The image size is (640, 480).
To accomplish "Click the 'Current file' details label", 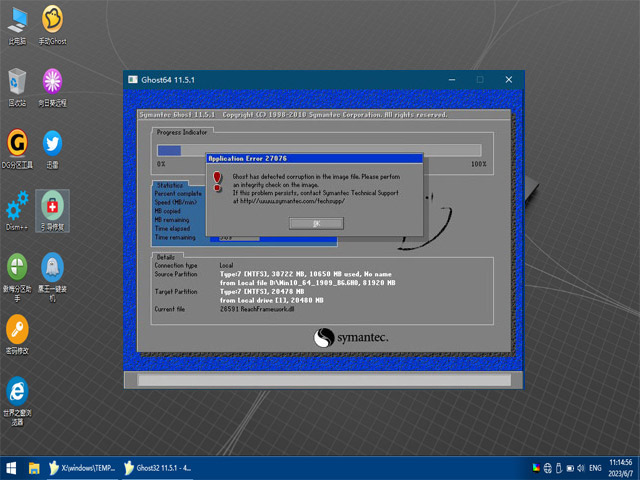I will tap(169, 309).
